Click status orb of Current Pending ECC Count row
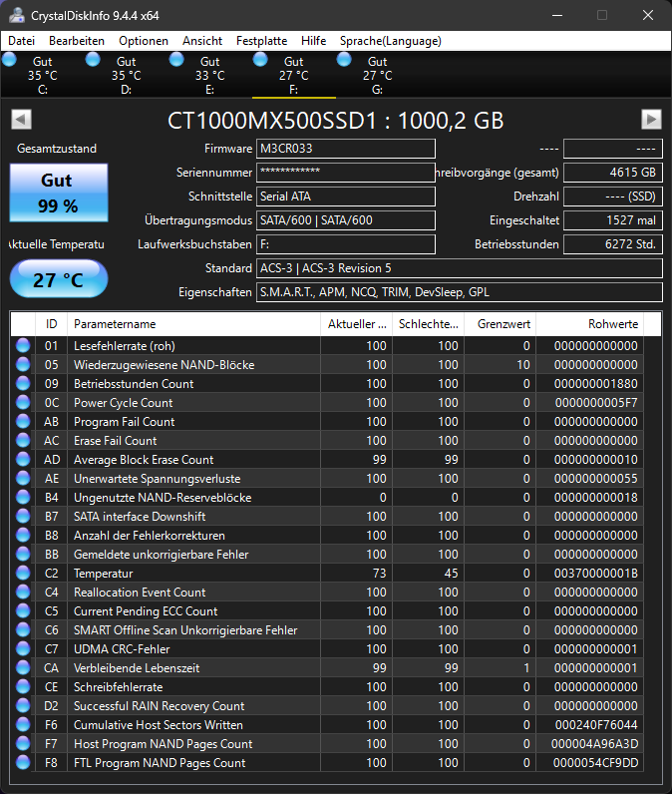The image size is (672, 794). tap(23, 610)
